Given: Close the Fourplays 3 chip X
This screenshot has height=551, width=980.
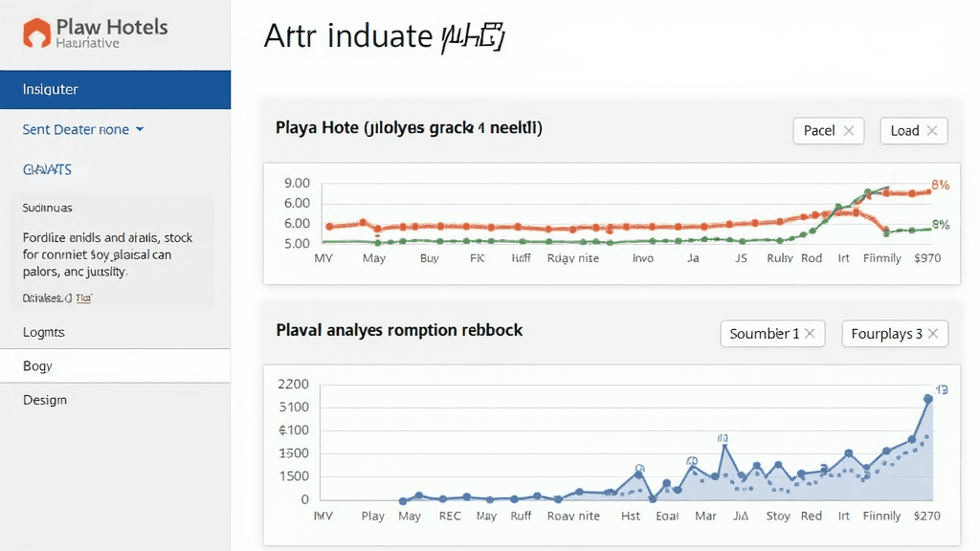Looking at the screenshot, I should [933, 334].
